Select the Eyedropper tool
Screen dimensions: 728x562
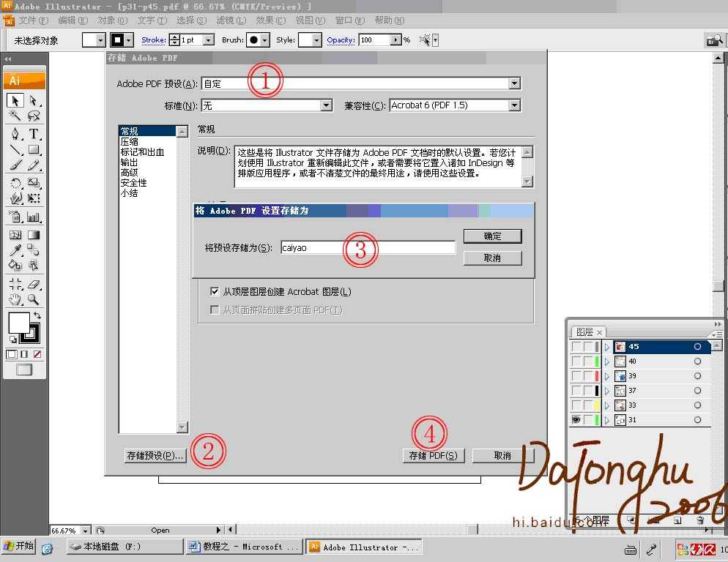(15, 250)
